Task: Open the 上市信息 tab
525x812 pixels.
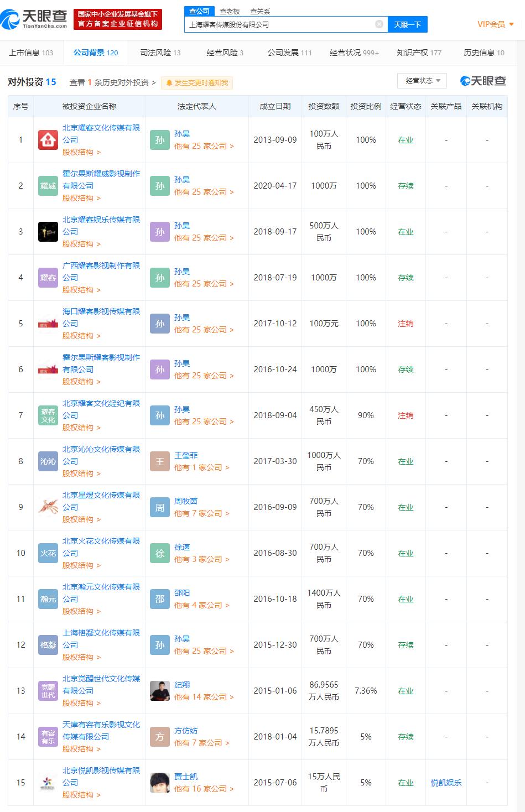Action: pos(31,53)
